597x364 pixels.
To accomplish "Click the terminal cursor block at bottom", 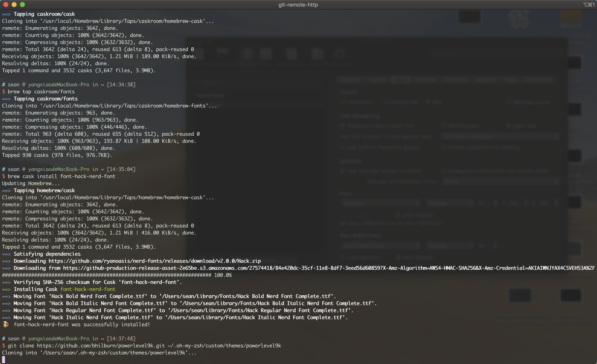I will point(4,359).
